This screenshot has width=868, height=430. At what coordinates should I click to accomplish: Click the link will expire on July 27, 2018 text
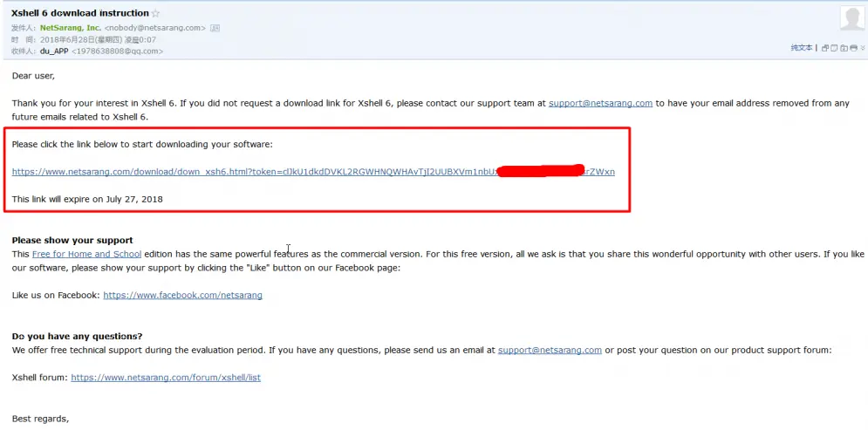pyautogui.click(x=87, y=199)
